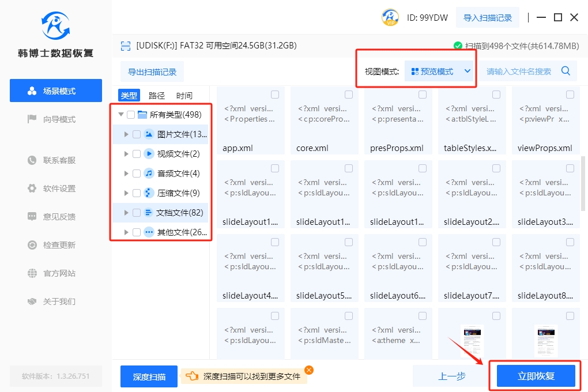The image size is (588, 392).
Task: Open 软件设置 gear icon
Action: 32,189
